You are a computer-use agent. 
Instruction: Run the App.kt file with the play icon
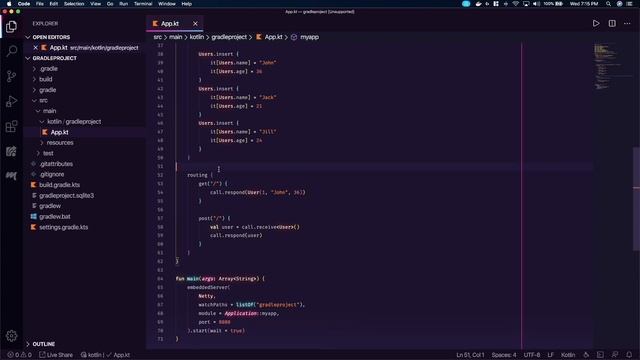pyautogui.click(x=596, y=23)
